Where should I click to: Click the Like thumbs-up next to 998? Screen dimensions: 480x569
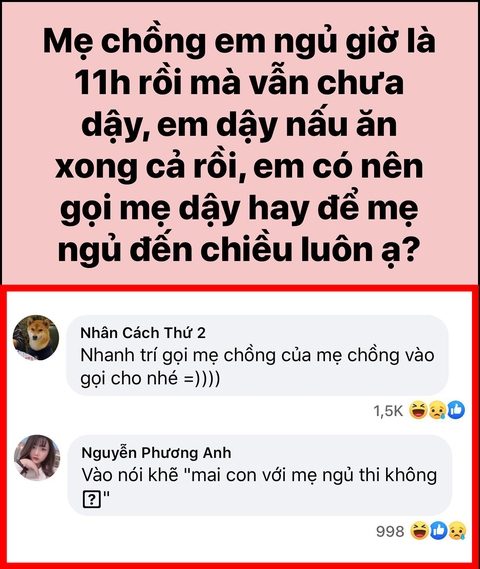point(439,531)
